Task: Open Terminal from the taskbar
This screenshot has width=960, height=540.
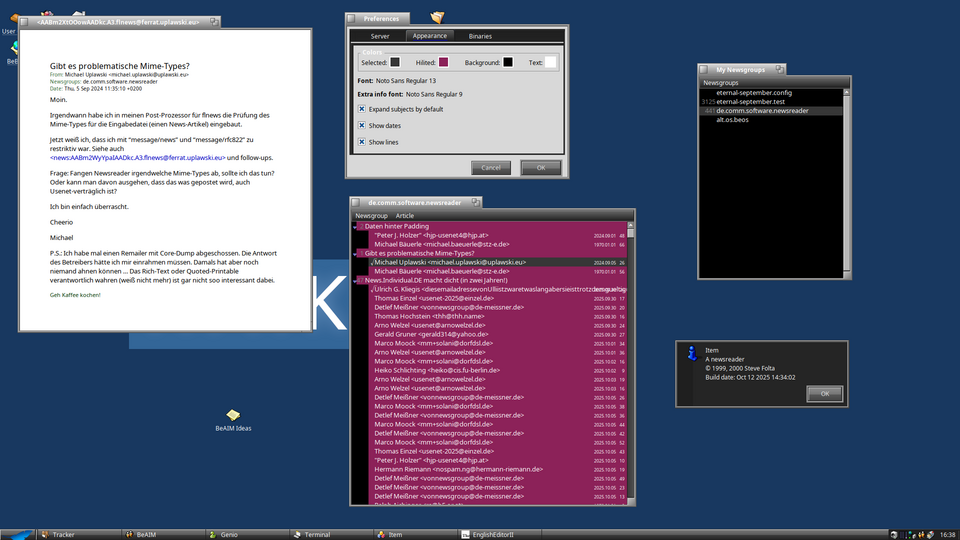Action: click(316, 534)
